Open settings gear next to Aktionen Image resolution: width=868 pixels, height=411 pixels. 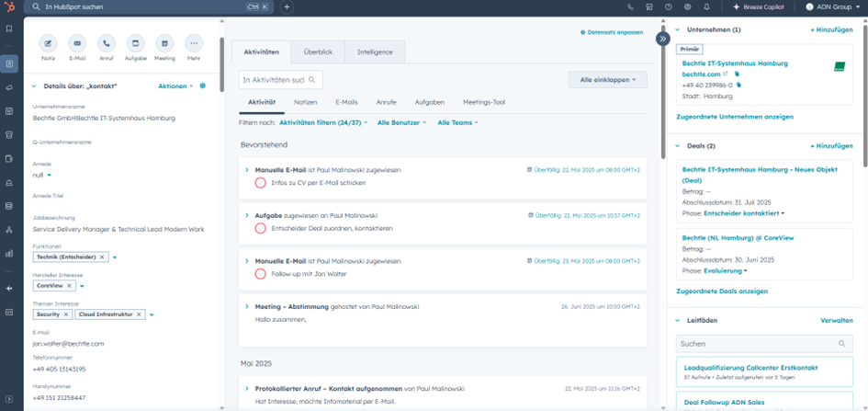pyautogui.click(x=203, y=86)
